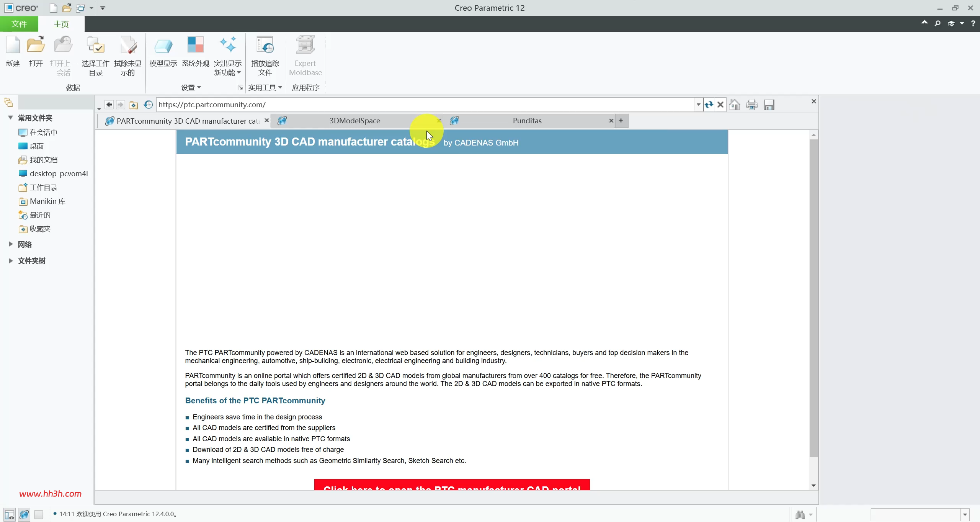Click the browser back arrow button
Image resolution: width=980 pixels, height=522 pixels.
[x=109, y=105]
